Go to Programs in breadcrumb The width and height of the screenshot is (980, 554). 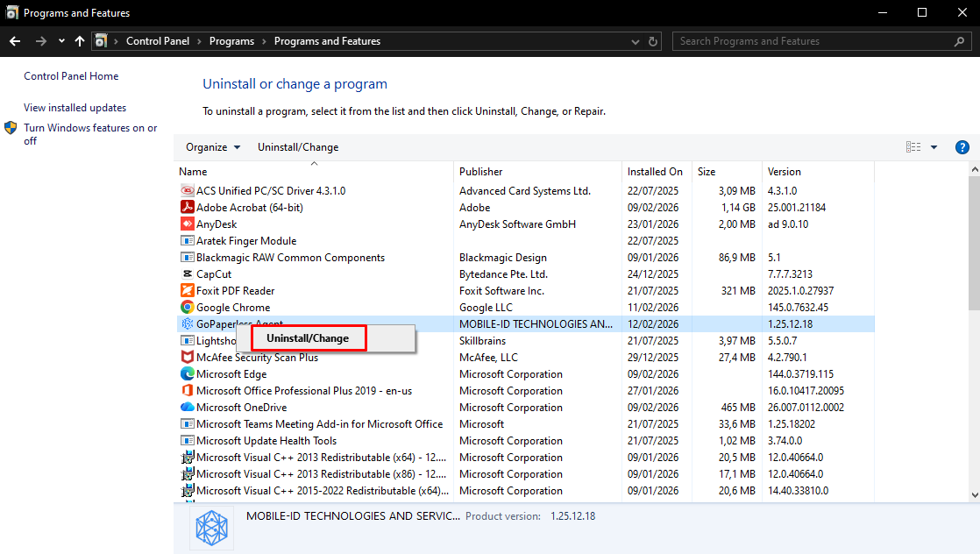click(232, 41)
